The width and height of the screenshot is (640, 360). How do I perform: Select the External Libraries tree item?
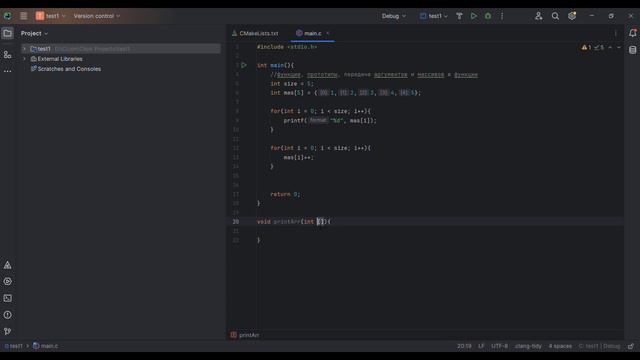coord(56,59)
